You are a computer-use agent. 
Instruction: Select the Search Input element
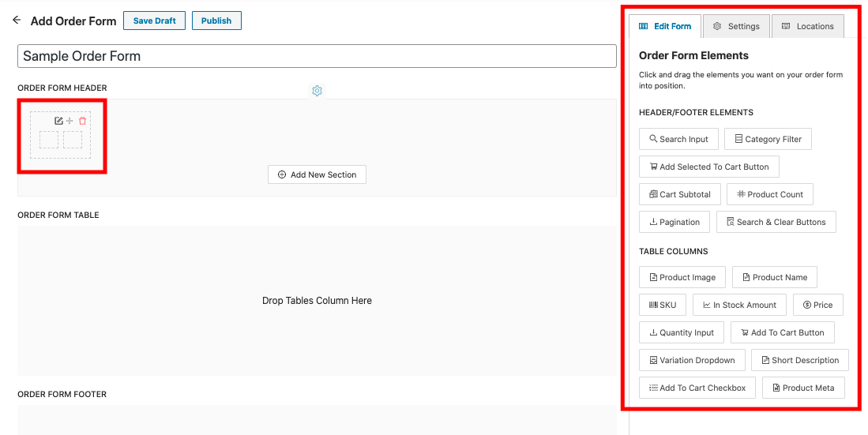pyautogui.click(x=678, y=139)
